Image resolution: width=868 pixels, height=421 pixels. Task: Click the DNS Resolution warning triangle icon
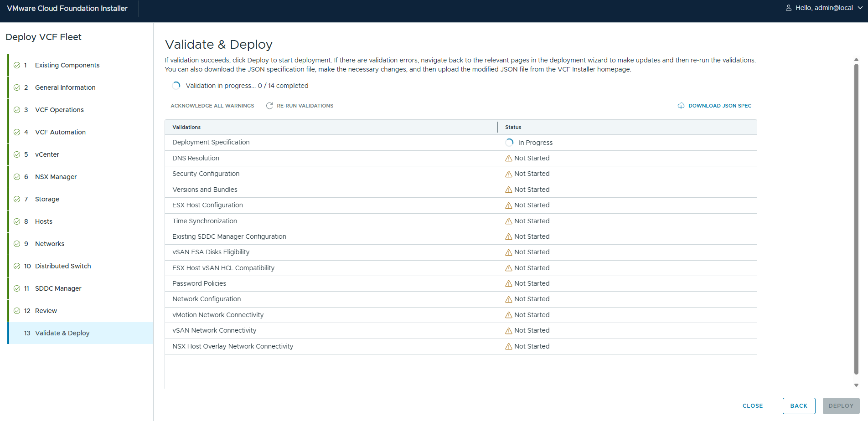click(508, 159)
